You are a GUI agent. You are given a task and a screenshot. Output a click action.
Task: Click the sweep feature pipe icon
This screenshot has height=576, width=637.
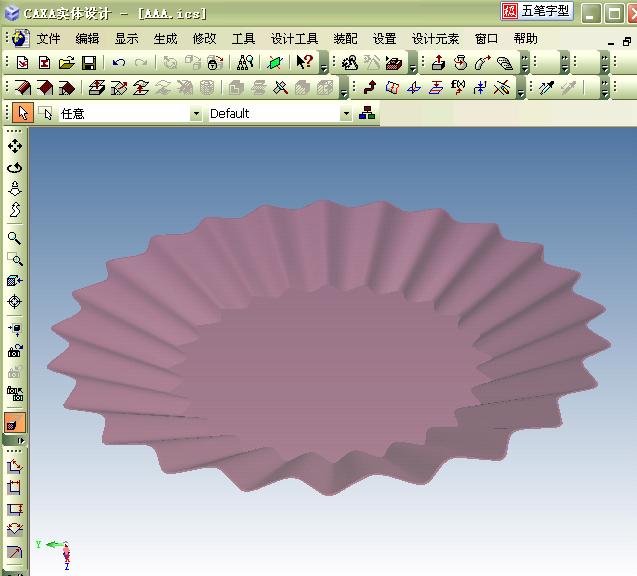point(483,63)
